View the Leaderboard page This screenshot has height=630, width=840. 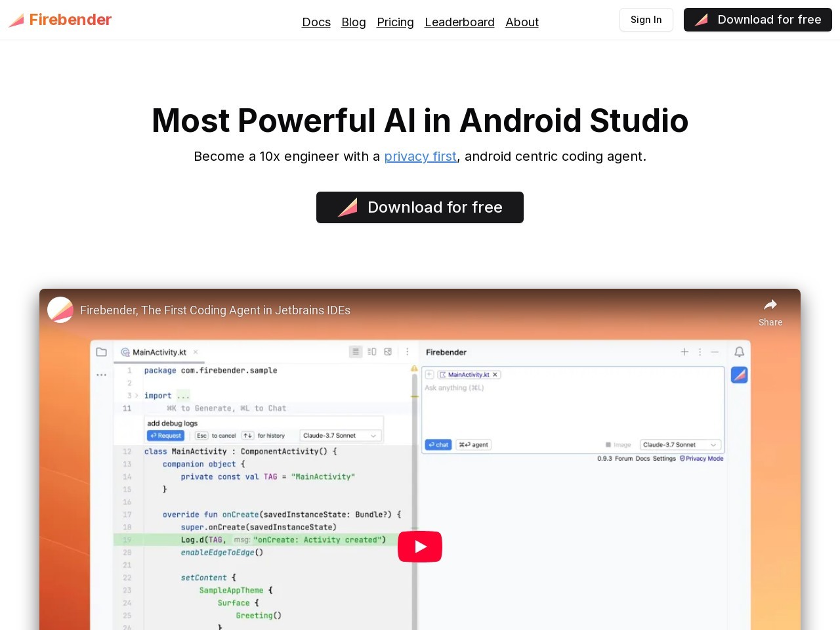459,22
